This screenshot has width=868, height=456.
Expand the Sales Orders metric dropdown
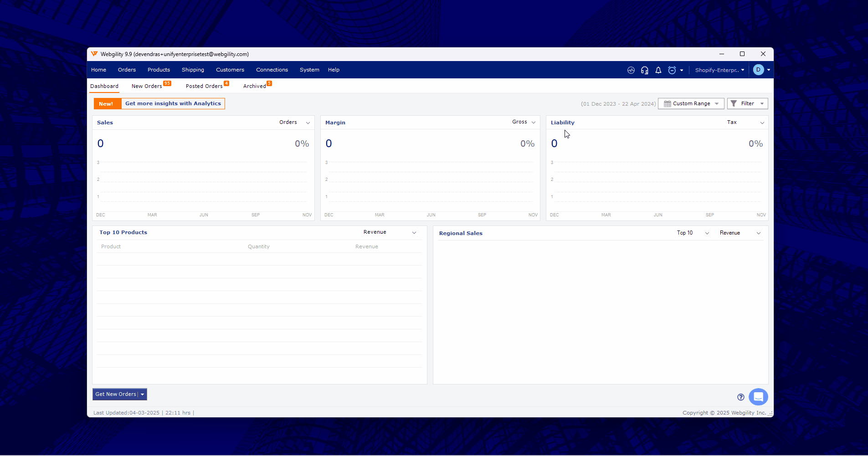point(294,123)
